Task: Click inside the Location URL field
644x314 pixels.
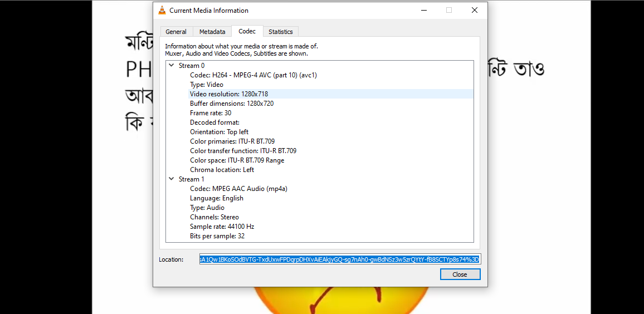Action: click(340, 259)
